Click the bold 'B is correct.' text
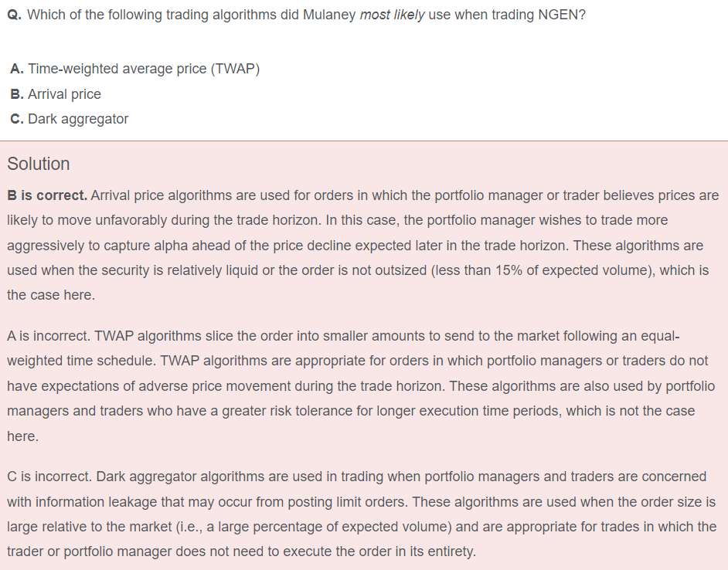The image size is (728, 570). (47, 195)
